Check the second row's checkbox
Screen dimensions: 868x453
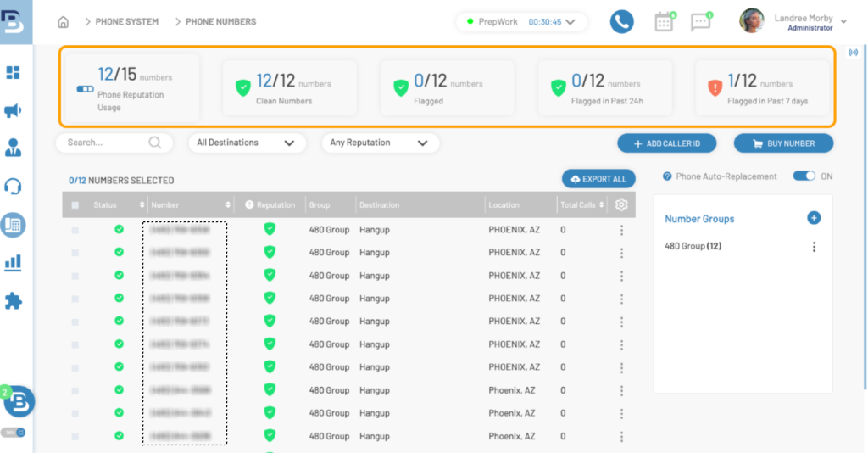point(75,253)
